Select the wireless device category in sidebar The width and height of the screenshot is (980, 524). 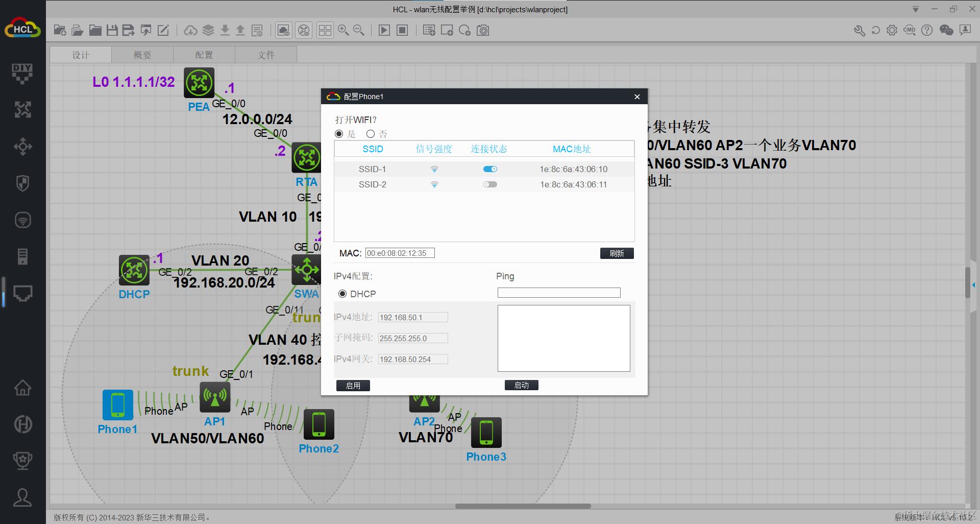pos(22,220)
